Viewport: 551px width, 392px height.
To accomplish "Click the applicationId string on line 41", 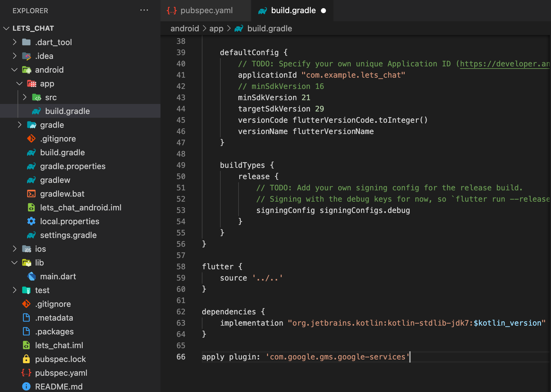I will 353,75.
